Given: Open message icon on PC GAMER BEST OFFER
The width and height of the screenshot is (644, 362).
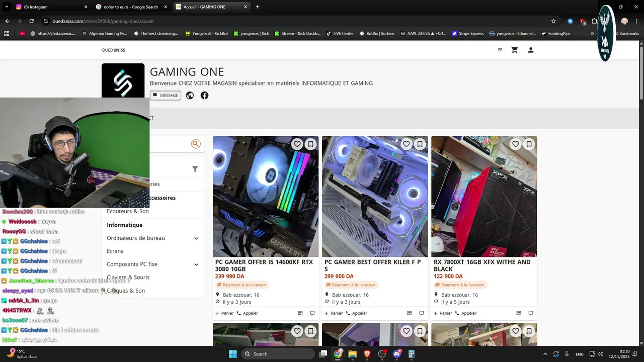Looking at the screenshot, I should coord(410,313).
